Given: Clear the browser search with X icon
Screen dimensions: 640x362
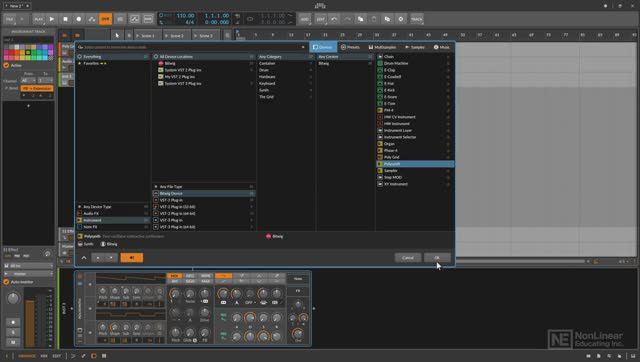Looking at the screenshot, I should 303,47.
